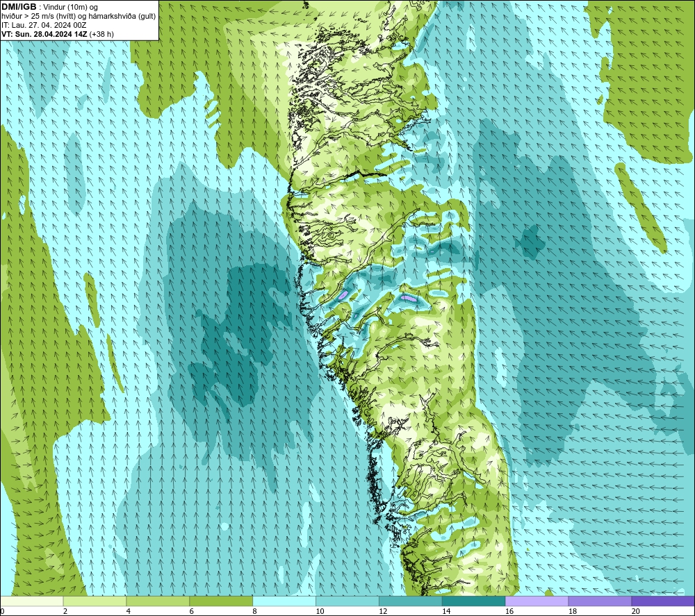Select the 6–8 m/s dark green legend swatch
The height and width of the screenshot is (616, 695).
221,601
